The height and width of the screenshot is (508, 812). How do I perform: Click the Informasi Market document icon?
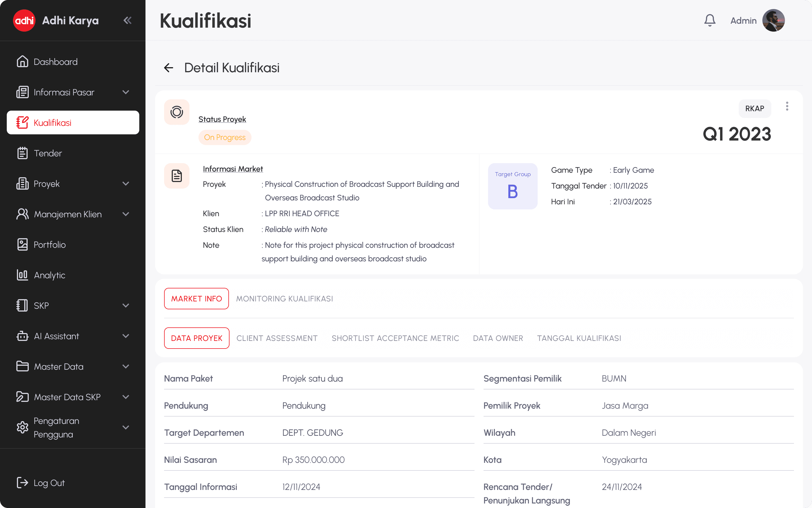pos(177,176)
